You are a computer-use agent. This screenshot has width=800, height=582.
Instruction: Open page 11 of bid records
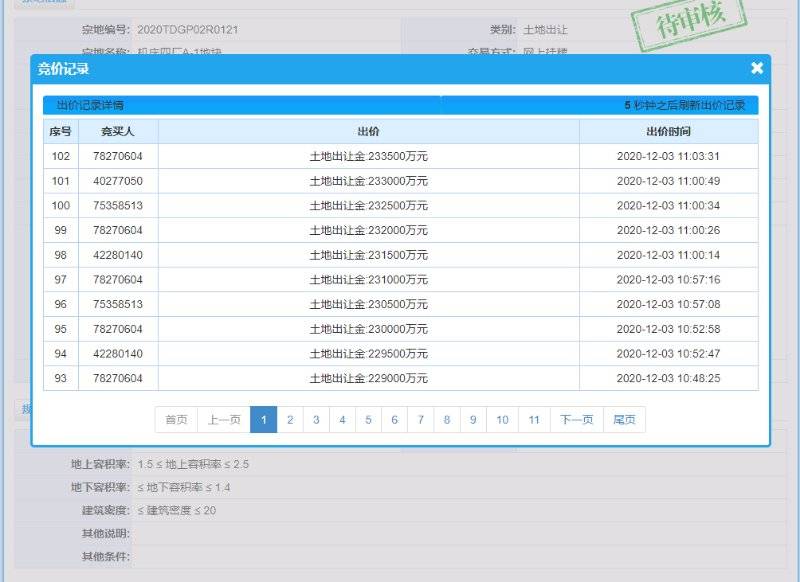tap(534, 420)
